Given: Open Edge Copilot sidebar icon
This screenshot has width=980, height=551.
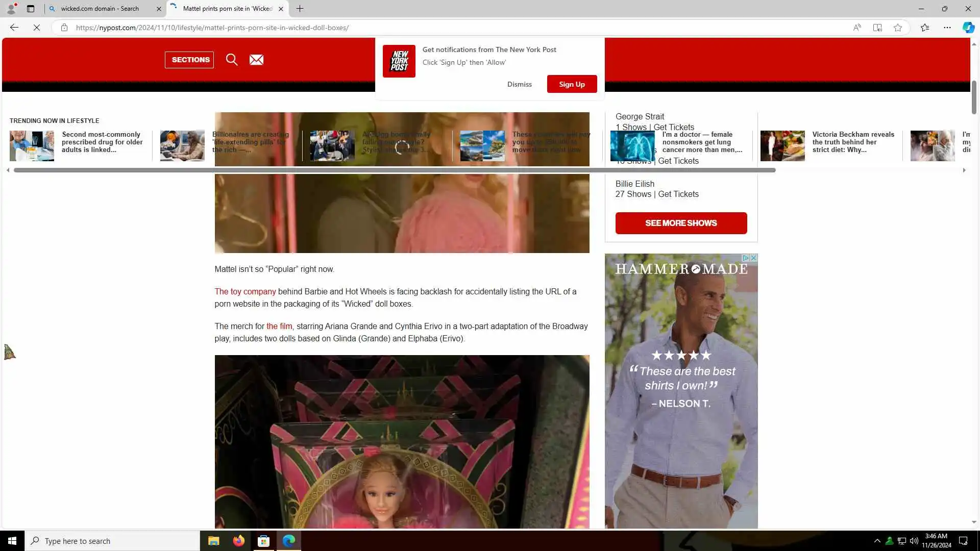Looking at the screenshot, I should [x=968, y=28].
